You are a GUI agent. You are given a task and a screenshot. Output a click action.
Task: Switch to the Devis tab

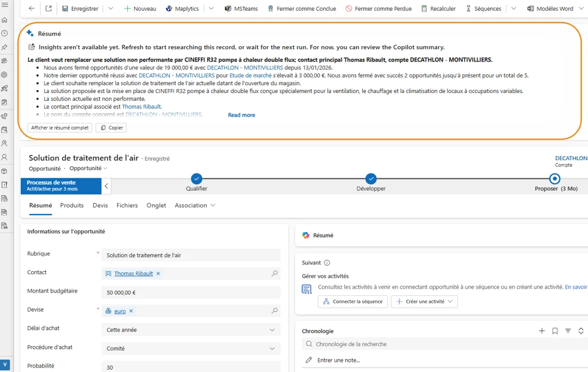point(100,205)
